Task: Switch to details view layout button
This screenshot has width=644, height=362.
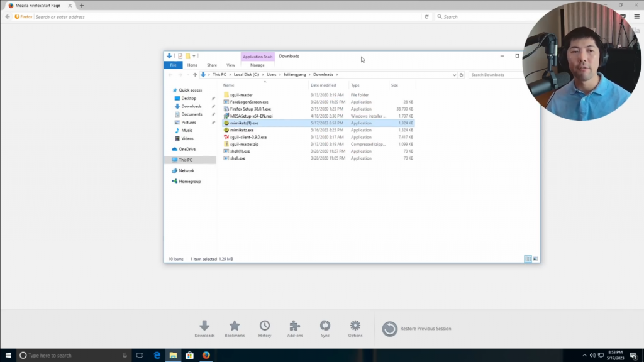Action: (x=528, y=259)
